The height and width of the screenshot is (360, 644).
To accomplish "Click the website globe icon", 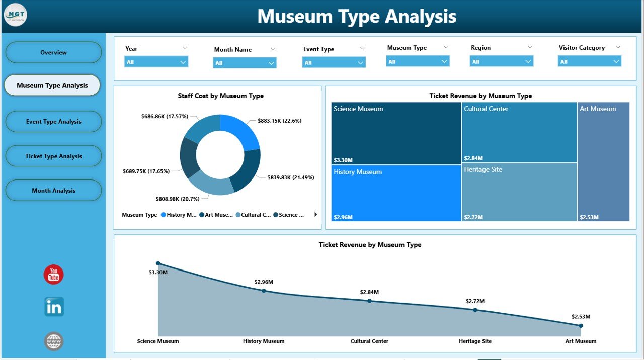I will point(53,341).
